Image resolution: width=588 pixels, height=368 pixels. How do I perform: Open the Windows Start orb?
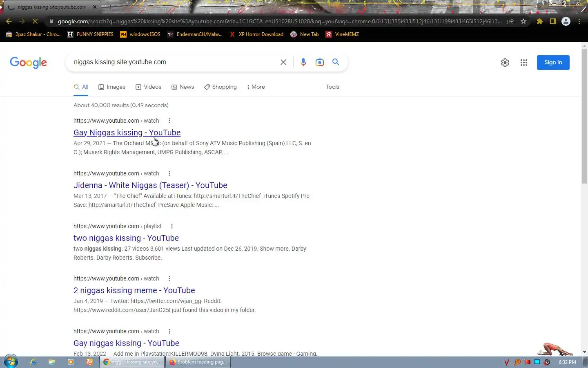click(x=11, y=362)
